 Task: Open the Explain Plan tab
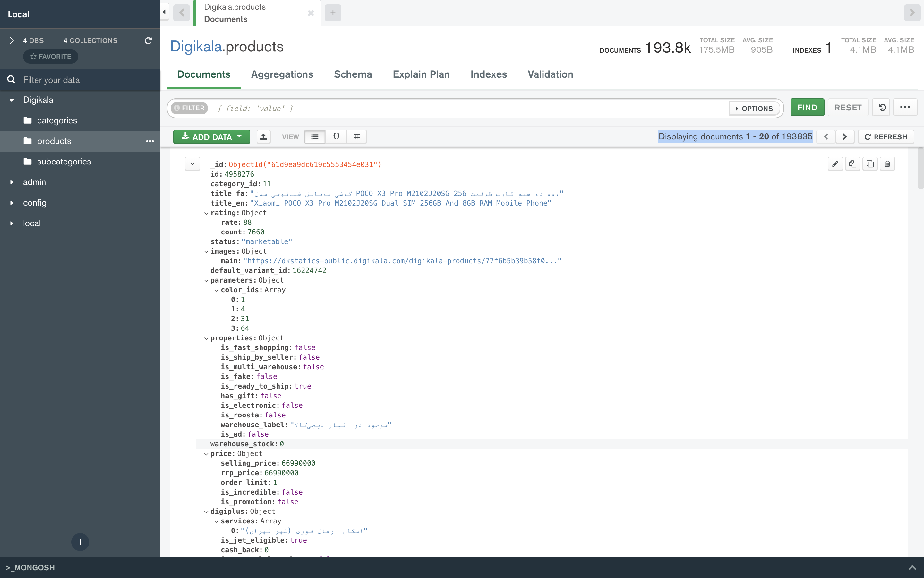(421, 74)
